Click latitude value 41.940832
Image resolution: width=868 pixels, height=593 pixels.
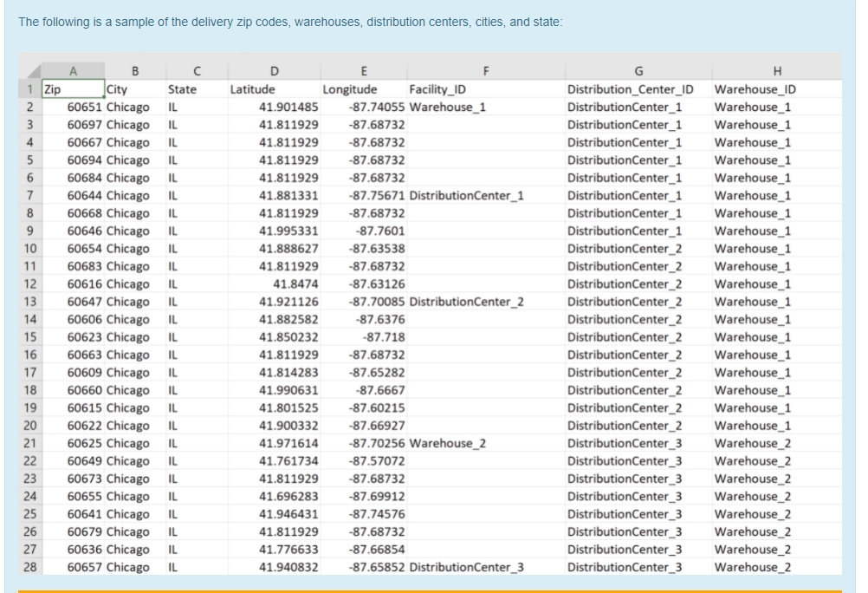point(274,567)
